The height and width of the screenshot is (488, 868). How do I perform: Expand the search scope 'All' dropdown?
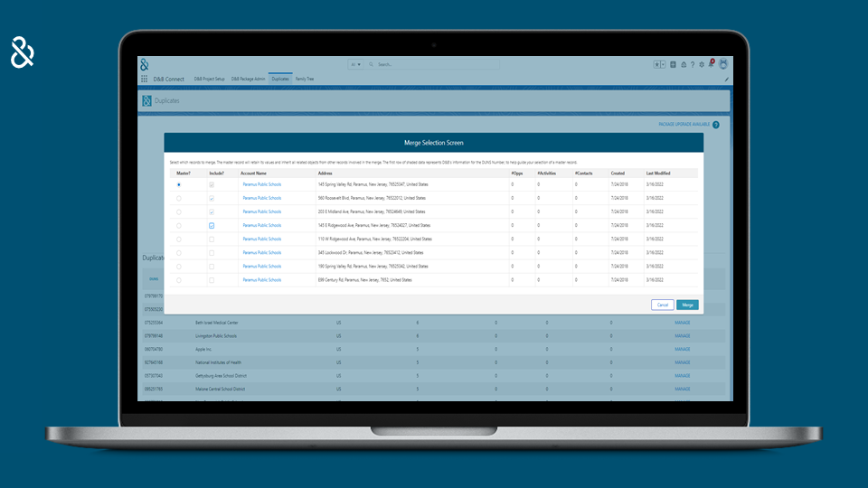coord(355,64)
